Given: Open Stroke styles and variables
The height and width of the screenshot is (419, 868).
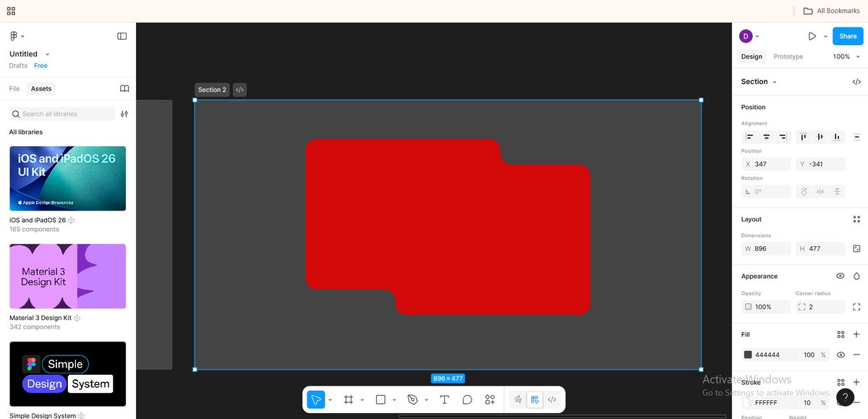Looking at the screenshot, I should pos(841,382).
